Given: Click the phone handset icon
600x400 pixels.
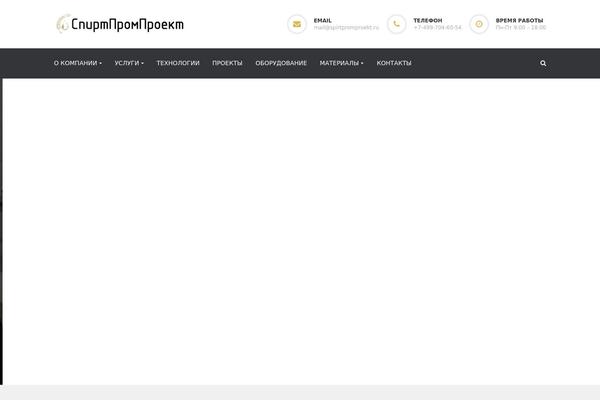Looking at the screenshot, I should pyautogui.click(x=396, y=24).
